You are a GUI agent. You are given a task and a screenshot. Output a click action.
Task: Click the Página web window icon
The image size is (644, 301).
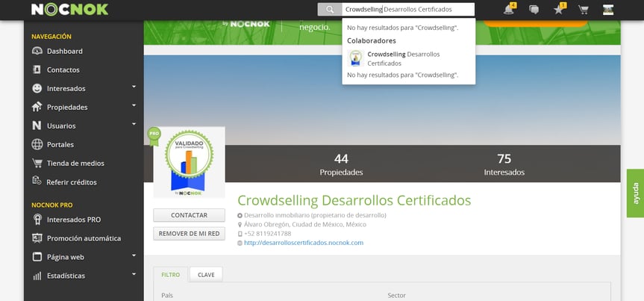37,257
